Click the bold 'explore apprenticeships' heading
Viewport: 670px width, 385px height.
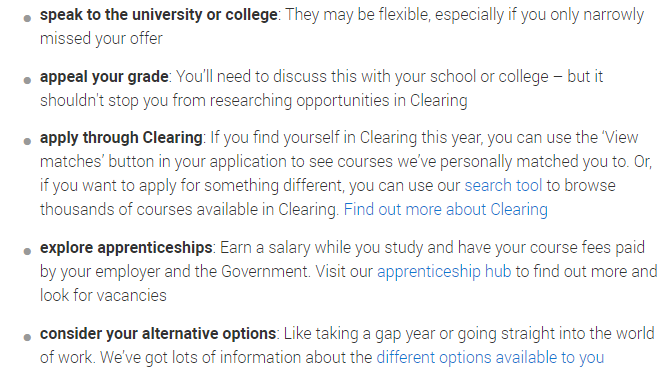[126, 247]
